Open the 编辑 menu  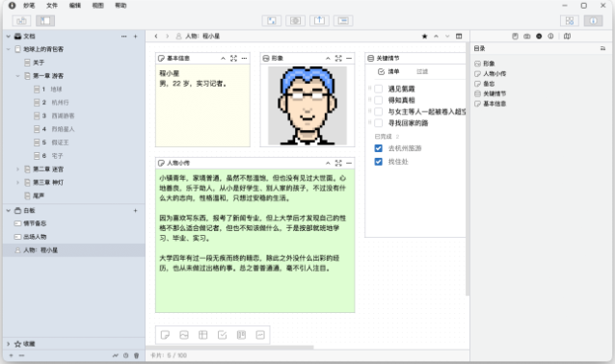tap(75, 6)
